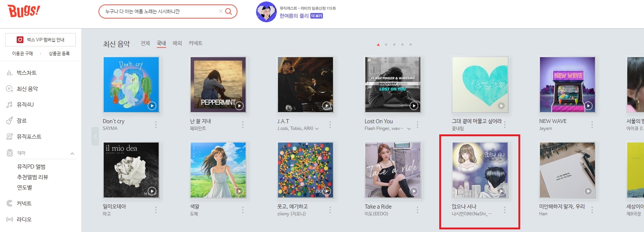
Task: Open the music cast profile image
Action: tap(266, 12)
